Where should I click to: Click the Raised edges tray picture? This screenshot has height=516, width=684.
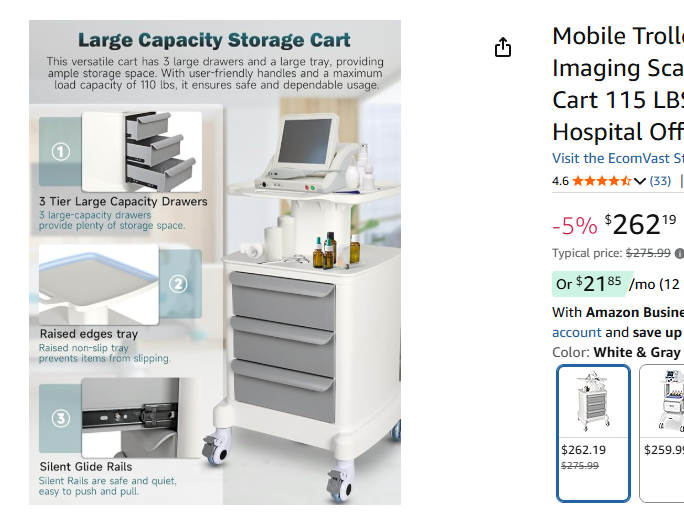click(99, 284)
